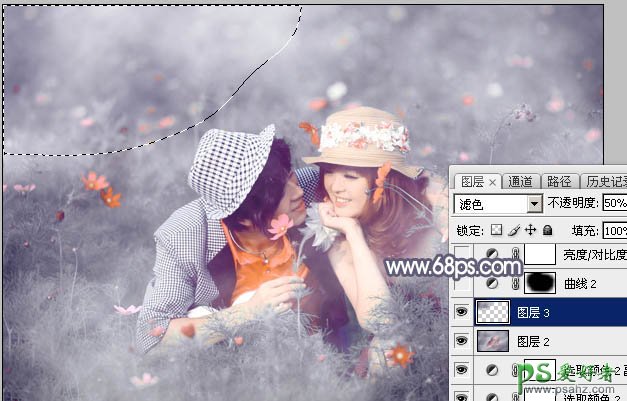
Task: Click the lock transparent pixels icon
Action: click(x=497, y=231)
